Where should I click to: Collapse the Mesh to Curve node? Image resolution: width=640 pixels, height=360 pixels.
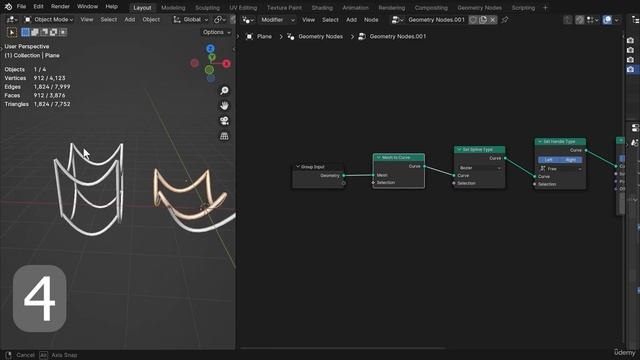[378, 158]
